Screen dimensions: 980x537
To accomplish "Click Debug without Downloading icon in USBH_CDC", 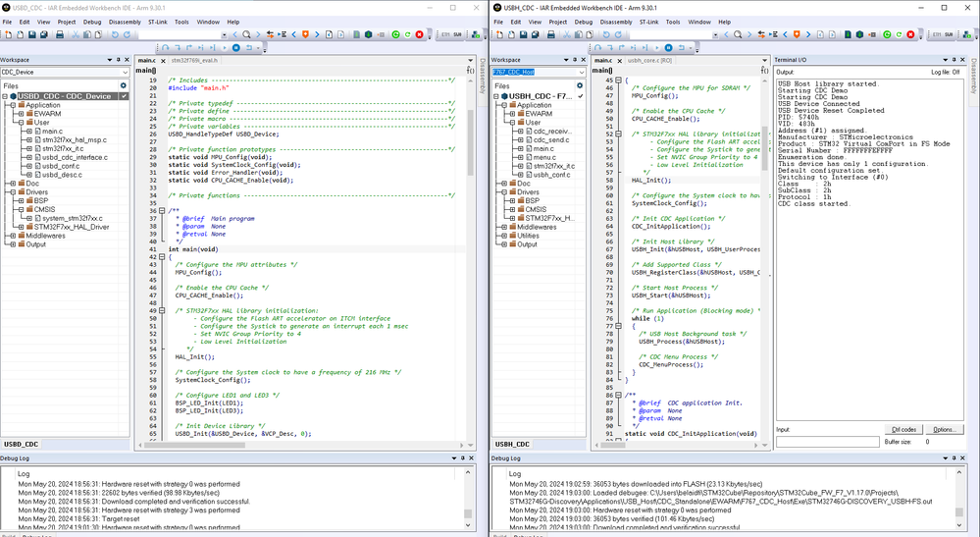I will [x=899, y=34].
